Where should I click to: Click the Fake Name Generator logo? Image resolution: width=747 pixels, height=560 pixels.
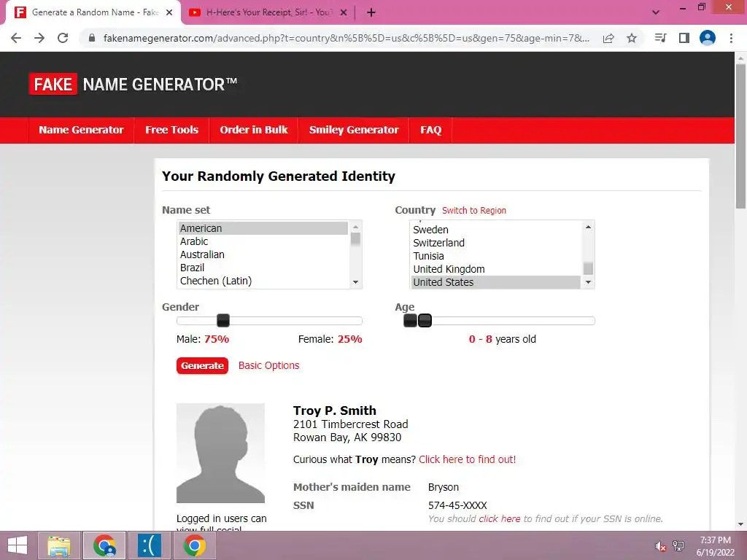click(133, 85)
